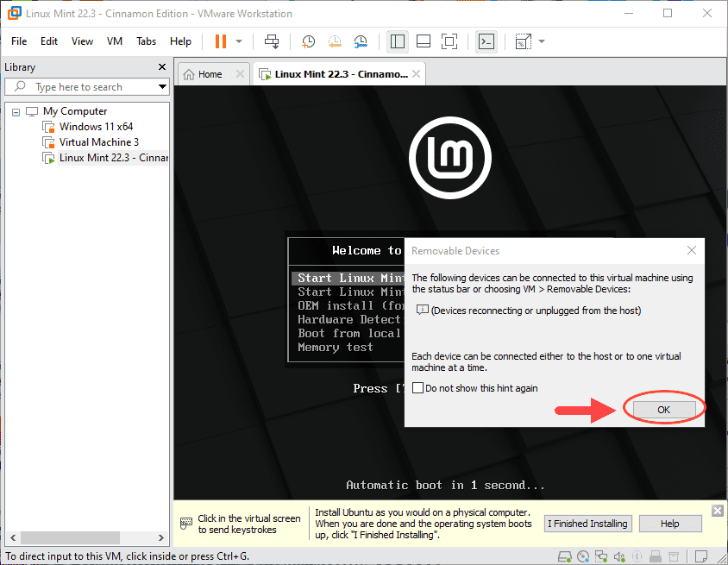
Task: Open the View menu
Action: point(82,41)
